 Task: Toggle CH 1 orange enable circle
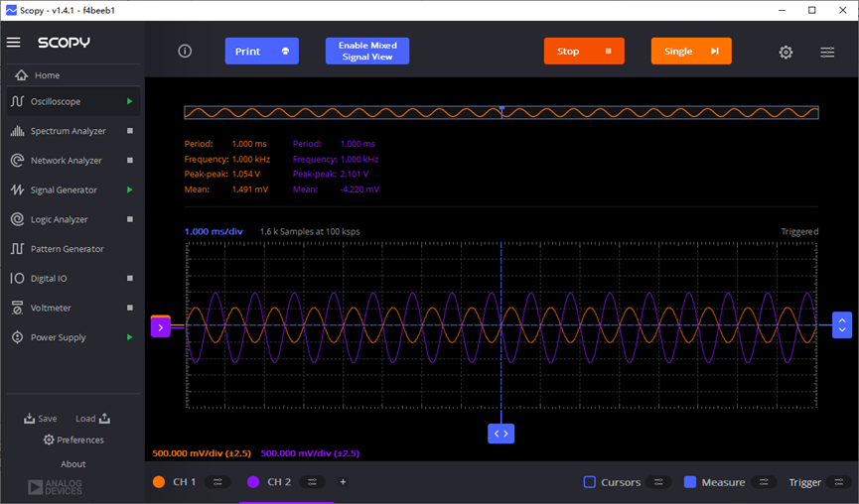pyautogui.click(x=159, y=481)
